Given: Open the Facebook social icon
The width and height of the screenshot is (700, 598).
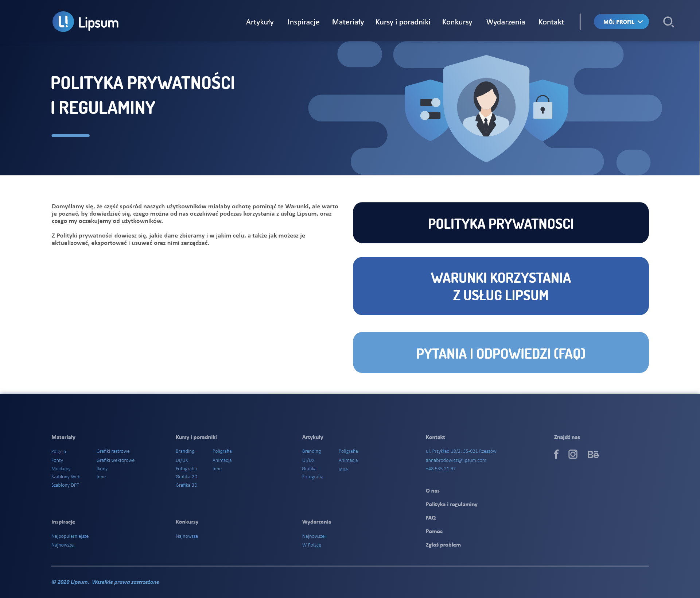Looking at the screenshot, I should click(x=556, y=454).
